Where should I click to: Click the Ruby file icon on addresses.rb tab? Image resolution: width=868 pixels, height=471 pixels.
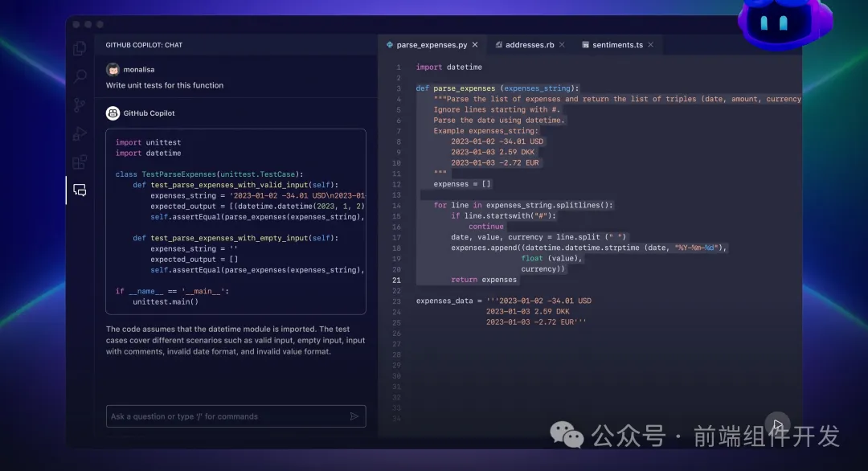click(499, 45)
